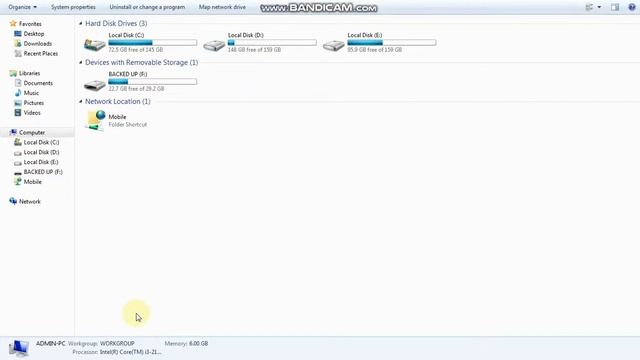Viewport: 640px width, 360px height.
Task: Select Computer in navigation pane
Action: [x=32, y=132]
